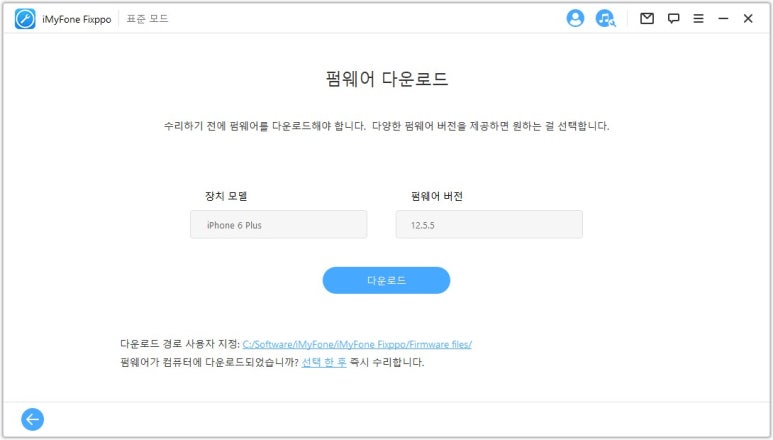Click the iMyFone Fixppo wrench logo
Viewport: 773px width, 440px height.
coord(25,19)
